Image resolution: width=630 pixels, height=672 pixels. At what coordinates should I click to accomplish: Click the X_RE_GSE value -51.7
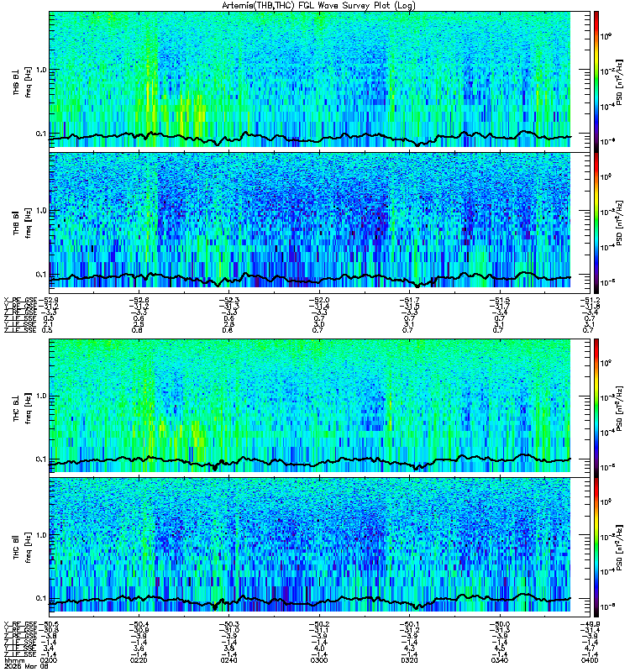(x=409, y=300)
